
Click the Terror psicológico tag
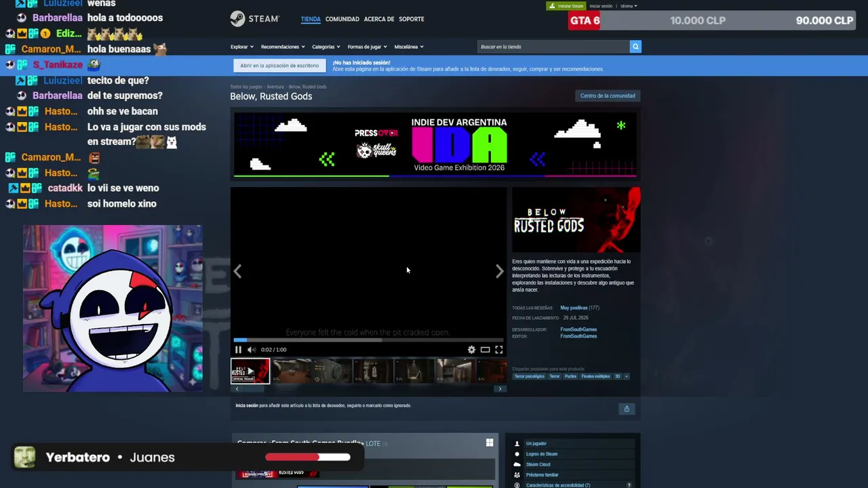[x=529, y=376]
